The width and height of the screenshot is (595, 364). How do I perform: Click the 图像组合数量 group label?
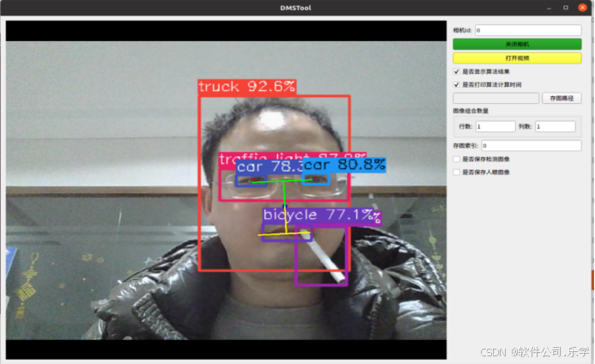pos(471,111)
